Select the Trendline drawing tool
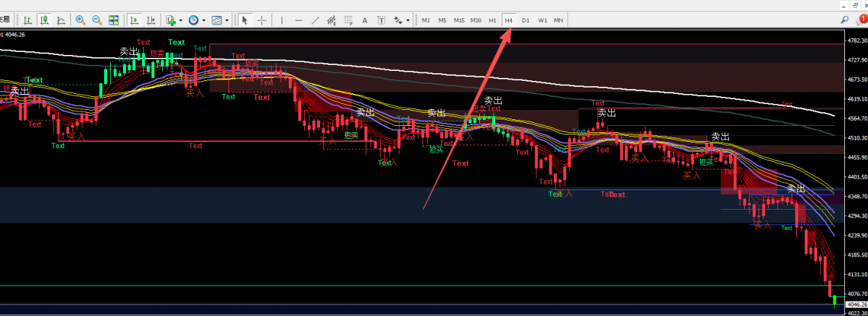 coord(316,20)
